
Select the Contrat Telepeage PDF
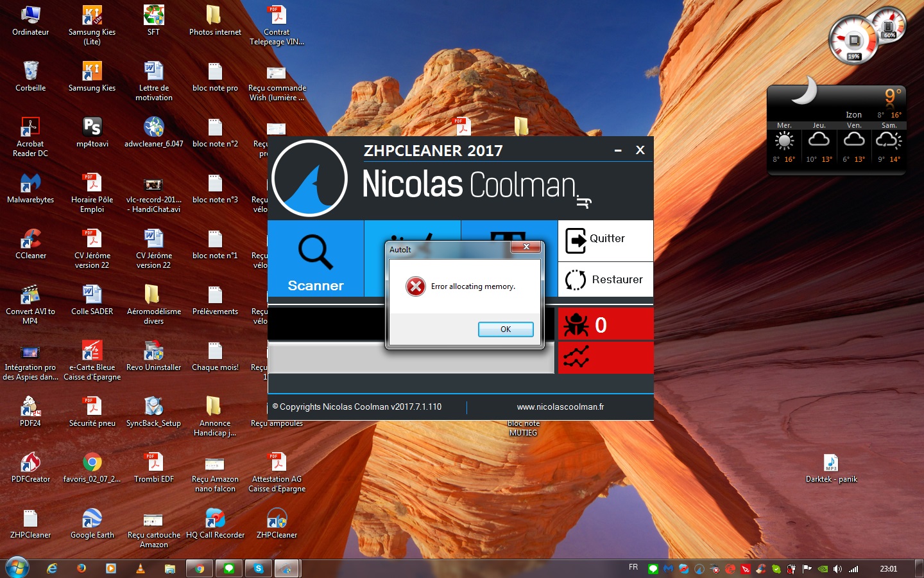click(277, 25)
